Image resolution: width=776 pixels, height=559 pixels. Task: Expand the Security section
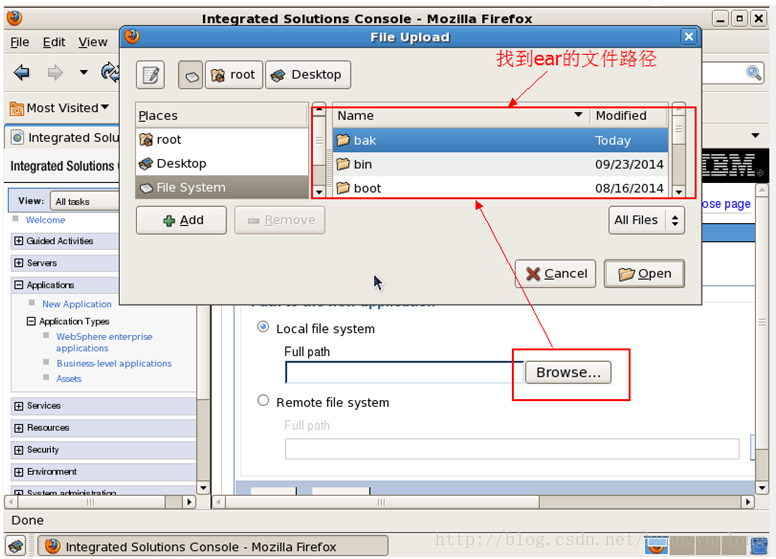pos(18,450)
